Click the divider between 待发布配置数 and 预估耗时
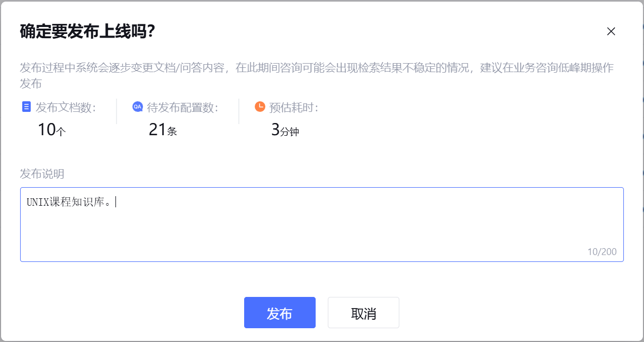644x342 pixels. [239, 111]
